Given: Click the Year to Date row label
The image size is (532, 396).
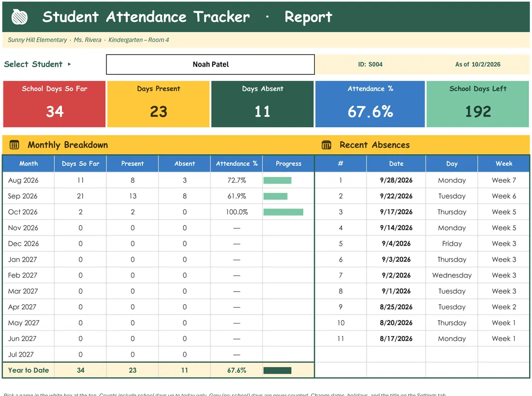Looking at the screenshot, I should (29, 370).
